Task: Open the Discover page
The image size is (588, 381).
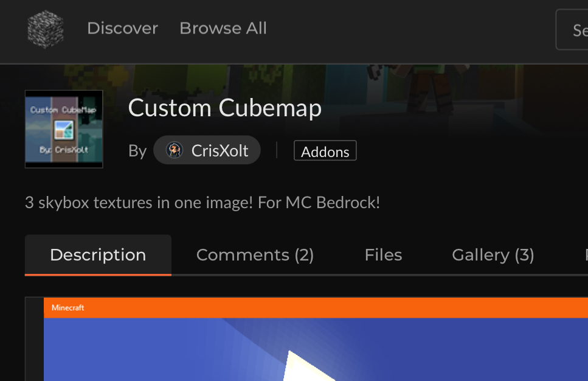Action: (123, 29)
